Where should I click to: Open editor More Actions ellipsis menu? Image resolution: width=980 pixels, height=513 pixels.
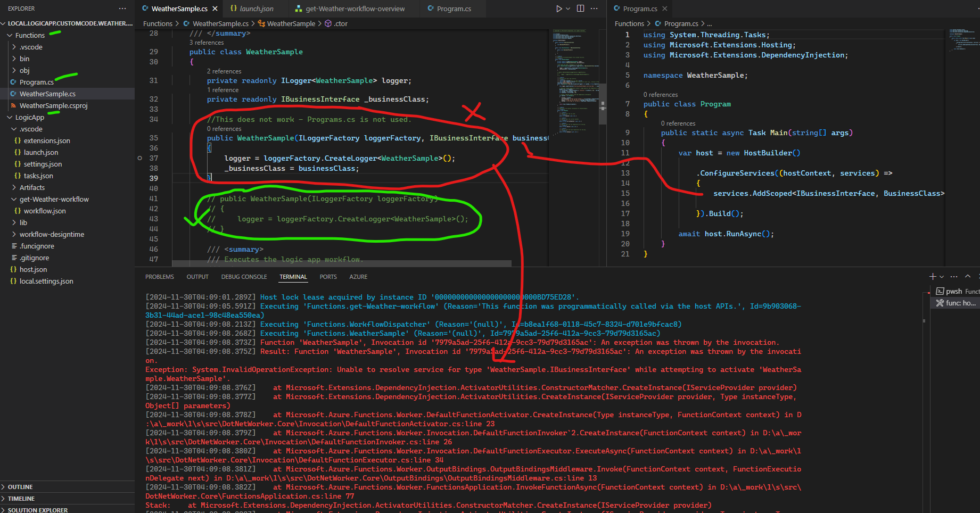(x=594, y=9)
